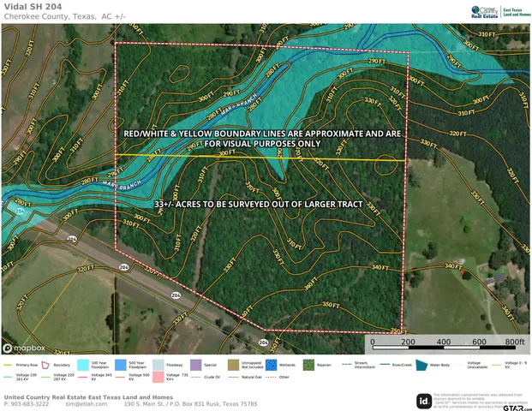
Task: Click the Water Body legend icon
Action: click(x=421, y=365)
